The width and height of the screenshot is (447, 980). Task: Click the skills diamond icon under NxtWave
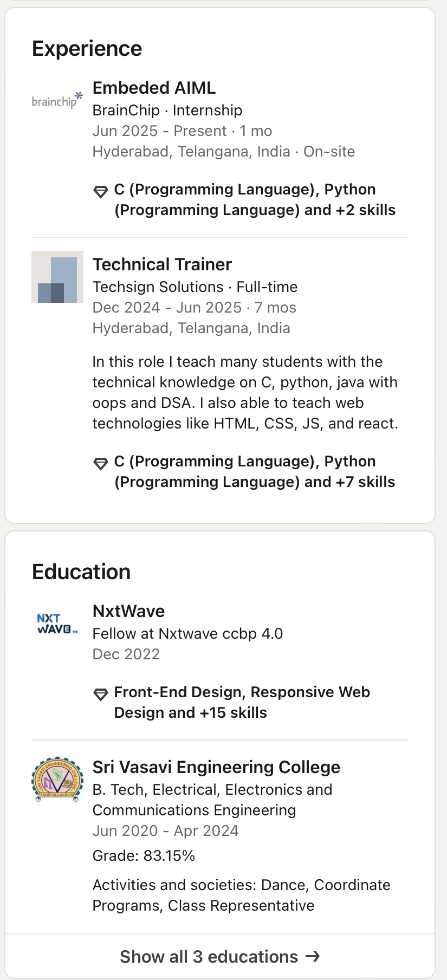point(101,694)
